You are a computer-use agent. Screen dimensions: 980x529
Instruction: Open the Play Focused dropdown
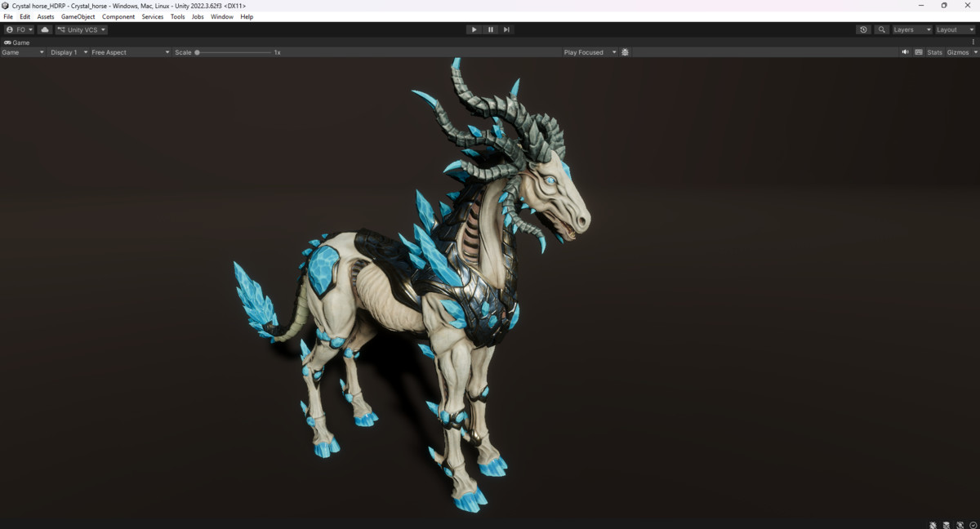(x=590, y=52)
